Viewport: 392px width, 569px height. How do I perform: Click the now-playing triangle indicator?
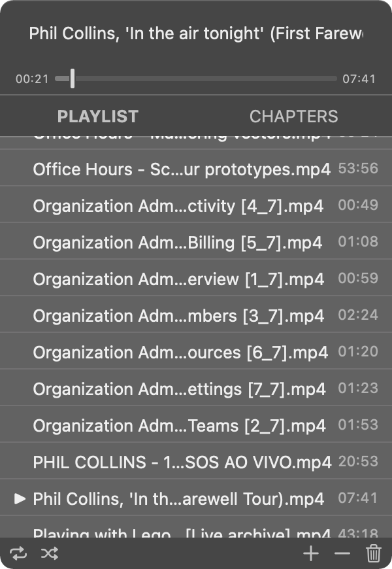click(20, 498)
